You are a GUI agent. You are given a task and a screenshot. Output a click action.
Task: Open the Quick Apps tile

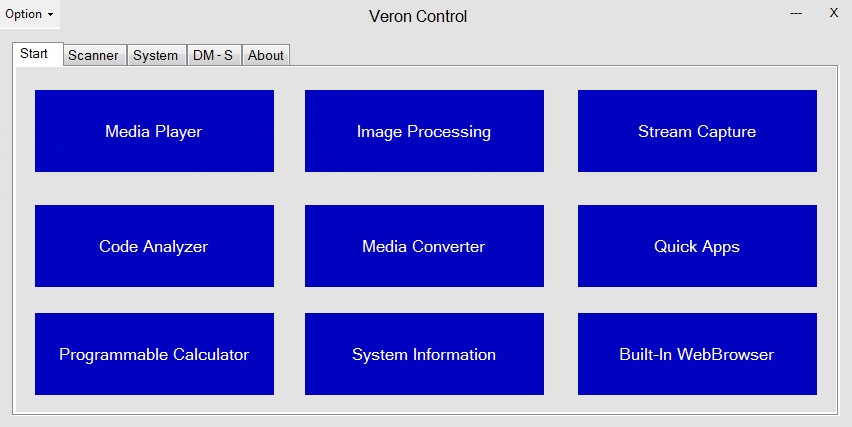pyautogui.click(x=697, y=246)
